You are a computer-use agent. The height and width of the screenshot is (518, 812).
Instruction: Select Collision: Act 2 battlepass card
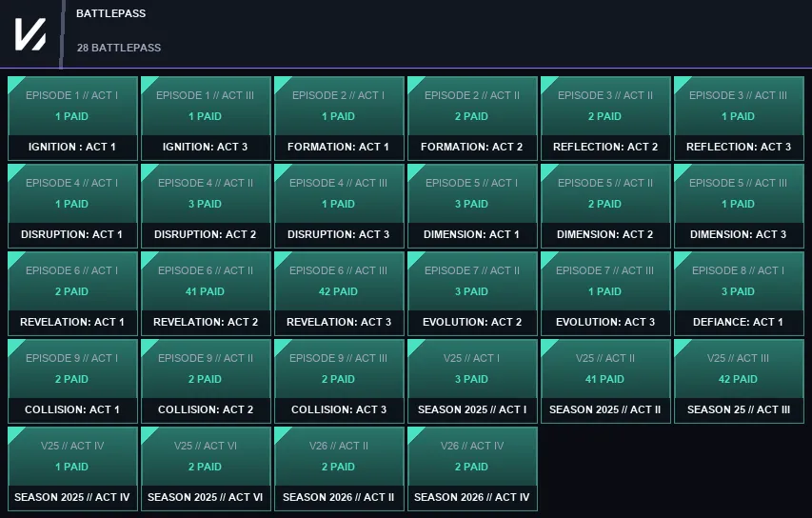tap(206, 381)
